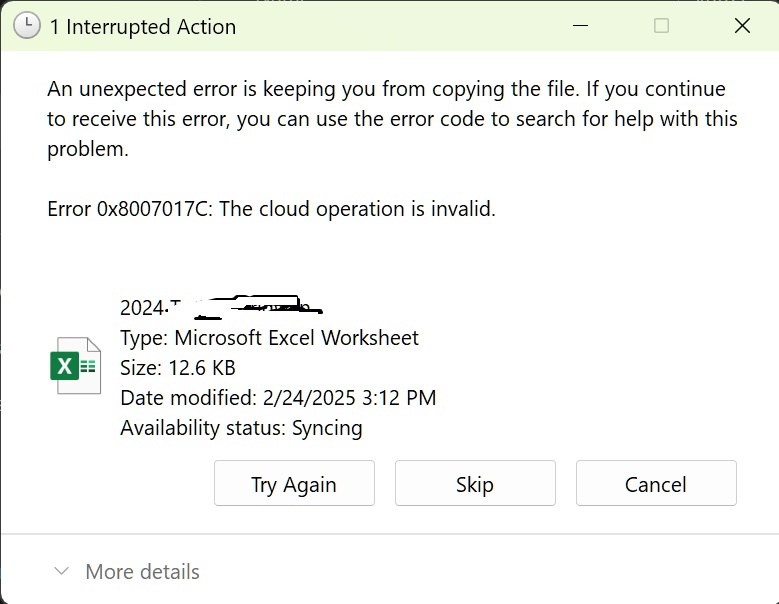Skip this interrupted file

475,483
